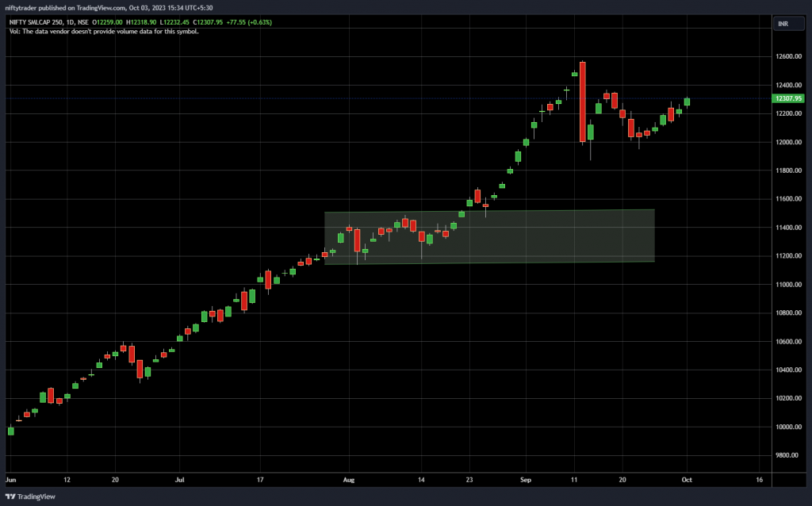Click the Jul label on time axis
This screenshot has height=506, width=812.
point(179,480)
